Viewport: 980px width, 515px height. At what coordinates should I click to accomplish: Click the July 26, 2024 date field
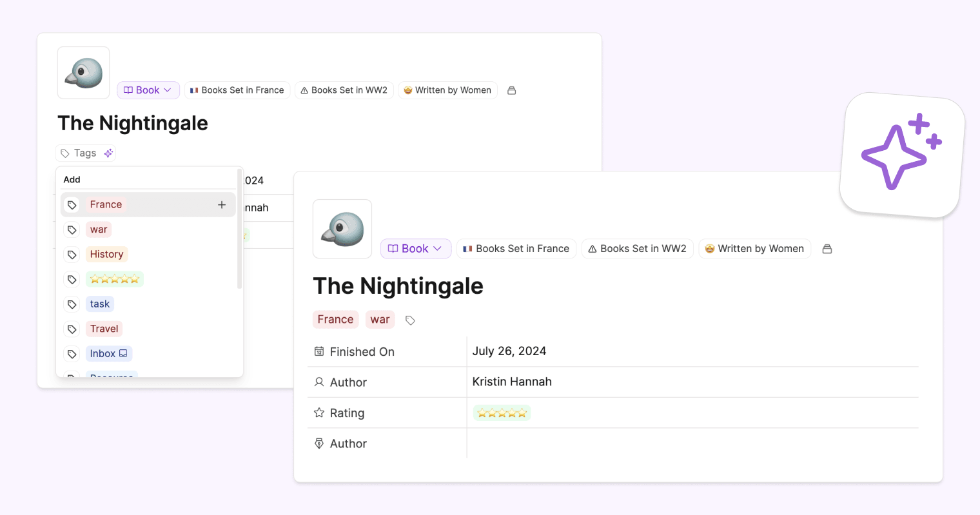[509, 351]
